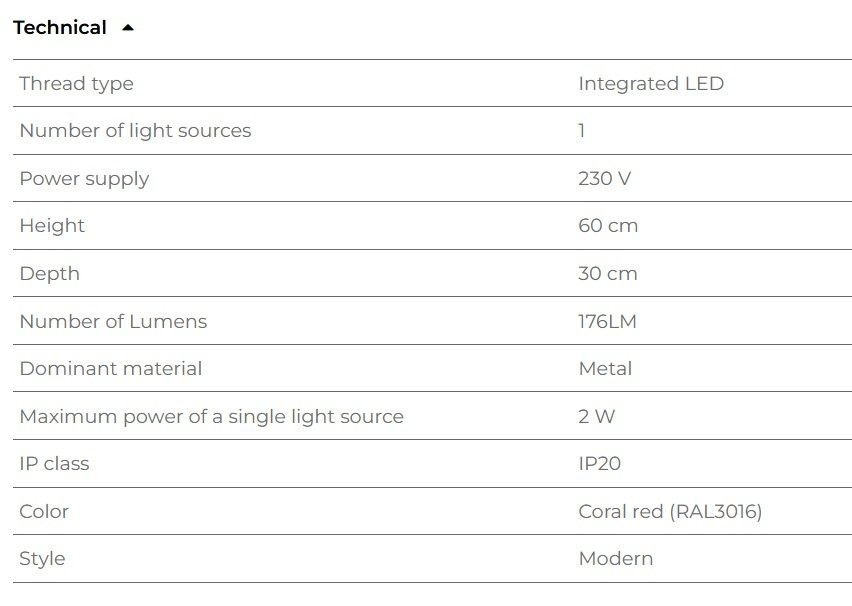The width and height of the screenshot is (852, 606).
Task: Click the Integrated LED value
Action: 651,84
